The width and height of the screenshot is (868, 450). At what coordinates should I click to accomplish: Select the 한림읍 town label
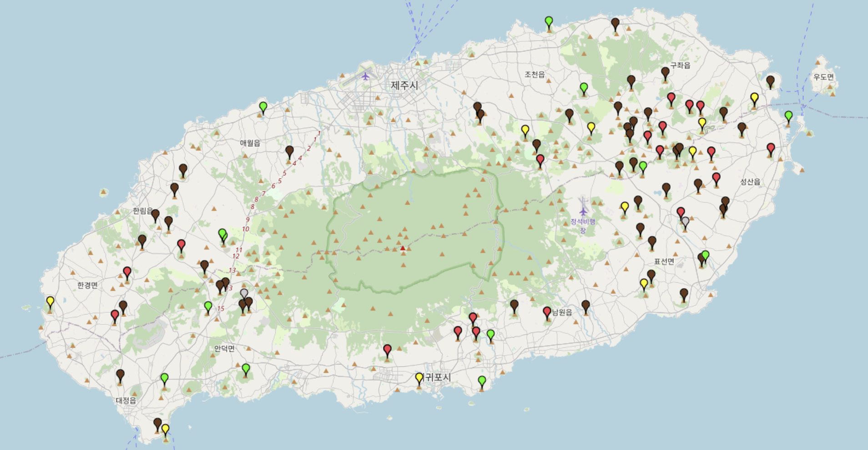142,211
